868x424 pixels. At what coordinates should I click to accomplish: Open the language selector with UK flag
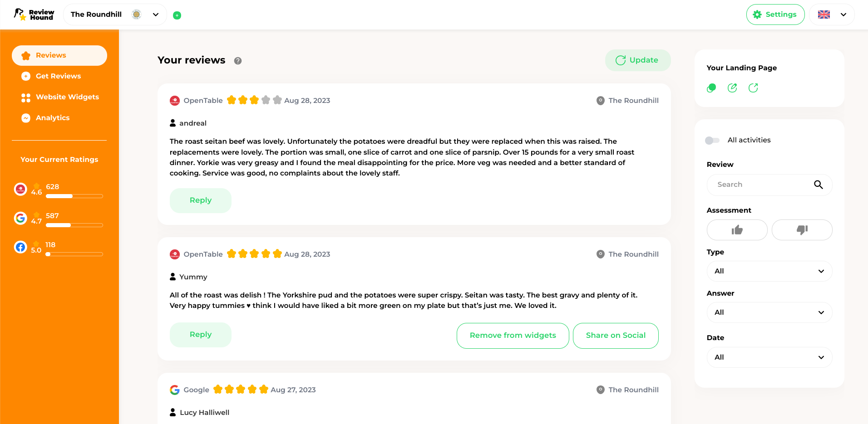[x=832, y=15]
